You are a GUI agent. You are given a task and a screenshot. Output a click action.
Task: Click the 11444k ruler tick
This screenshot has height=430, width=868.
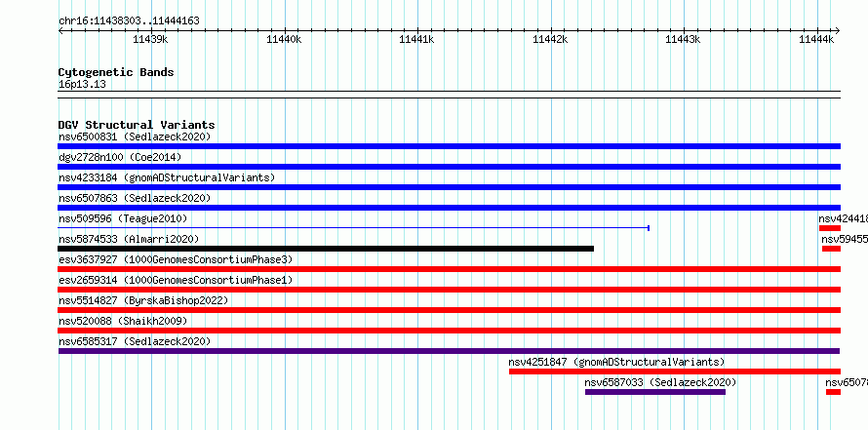click(x=816, y=39)
